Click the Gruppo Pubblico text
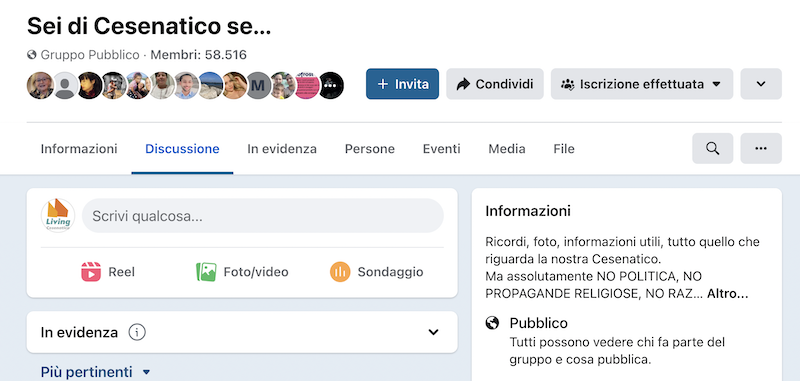The height and width of the screenshot is (381, 800). pyautogui.click(x=90, y=55)
